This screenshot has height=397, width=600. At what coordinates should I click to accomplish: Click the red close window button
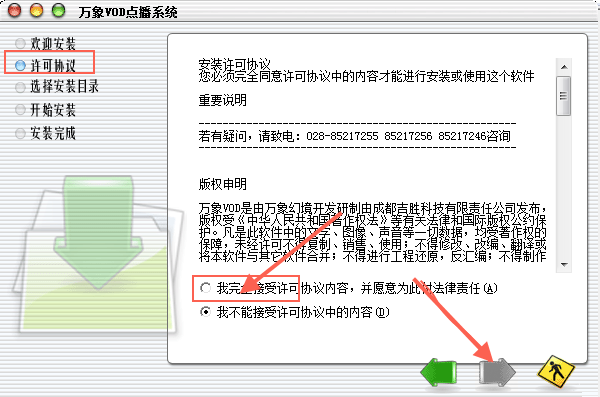point(15,10)
